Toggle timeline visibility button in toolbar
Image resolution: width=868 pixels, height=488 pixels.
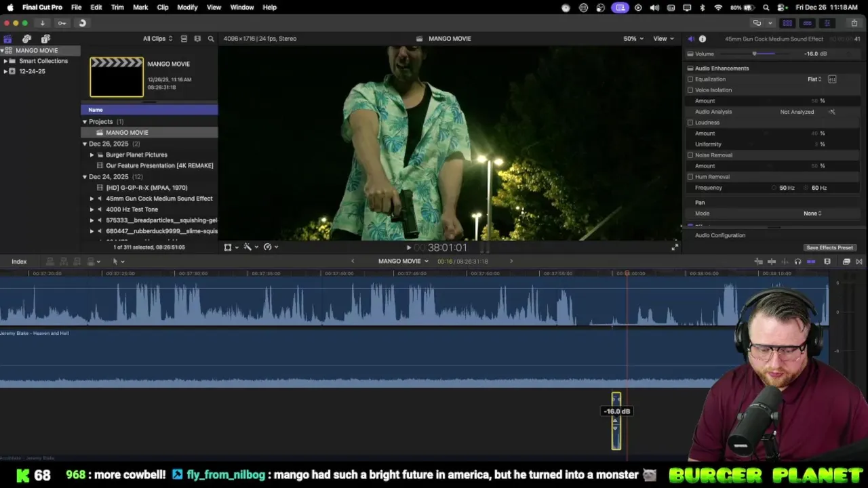click(807, 23)
